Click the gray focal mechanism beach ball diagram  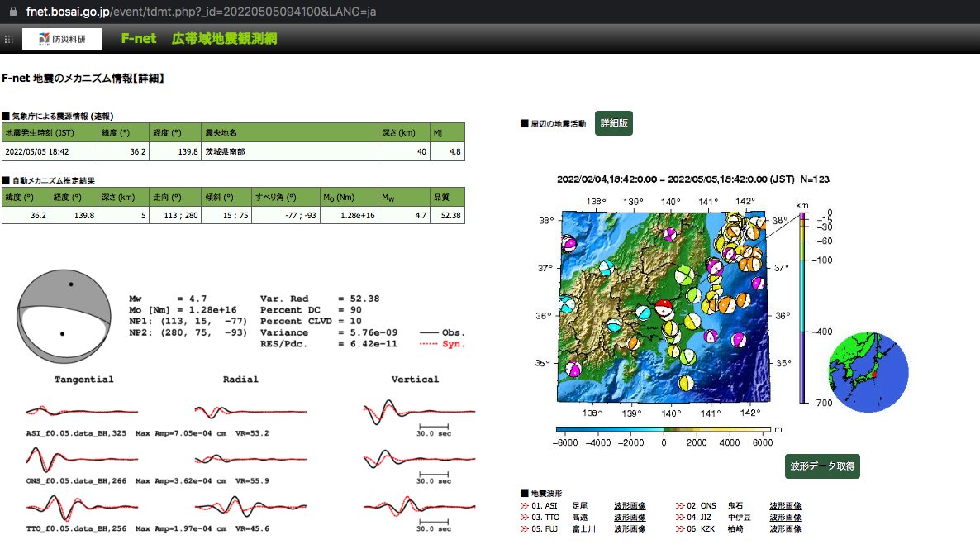63,317
